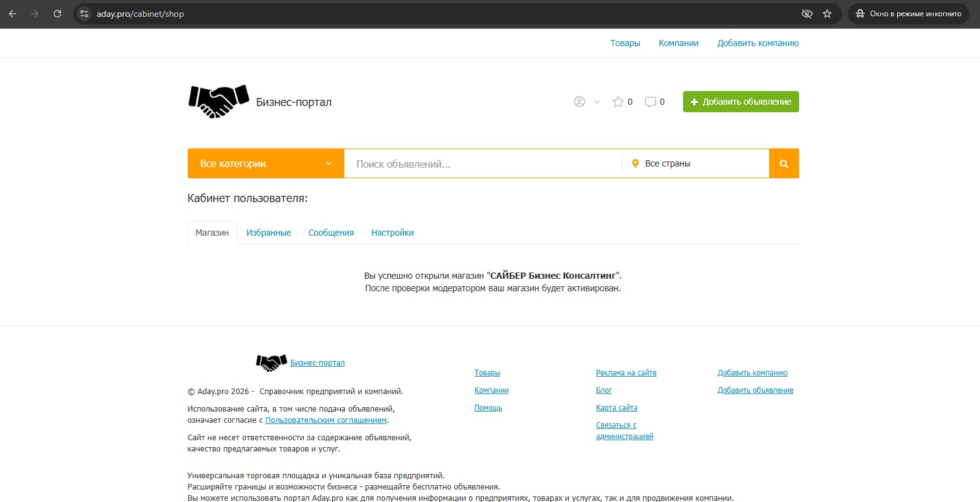Click Связаться с администрацией link
This screenshot has width=980, height=502.
pyautogui.click(x=624, y=431)
